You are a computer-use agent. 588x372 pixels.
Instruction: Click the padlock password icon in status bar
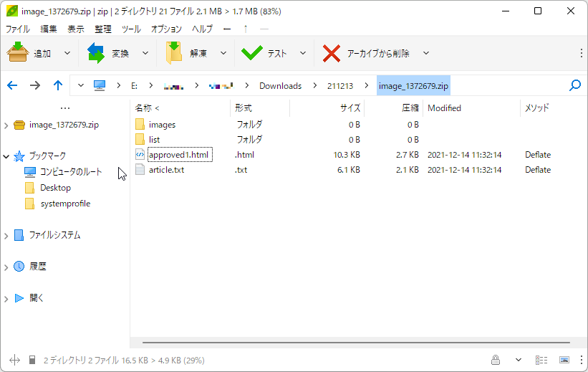[x=496, y=360]
